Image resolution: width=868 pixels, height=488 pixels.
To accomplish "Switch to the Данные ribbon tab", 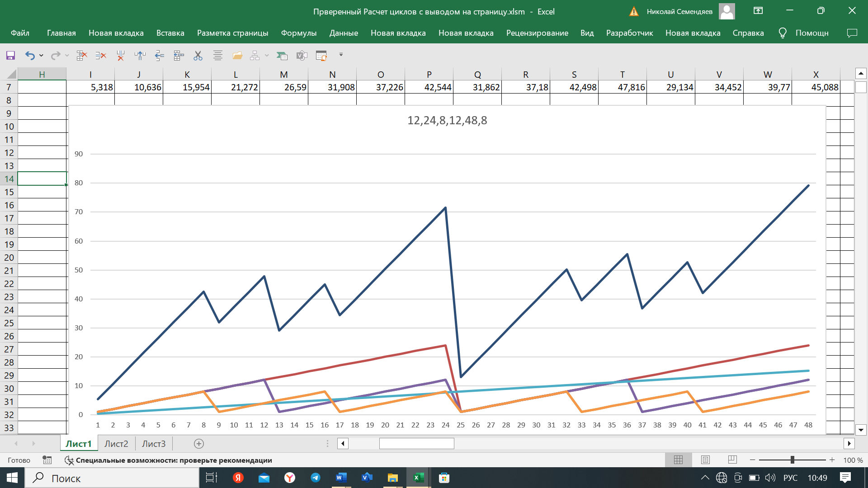I will click(344, 33).
